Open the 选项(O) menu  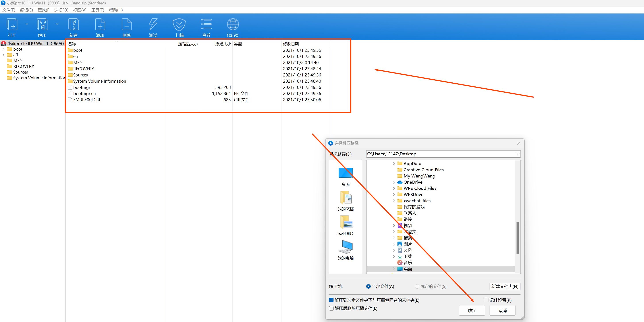tap(61, 10)
